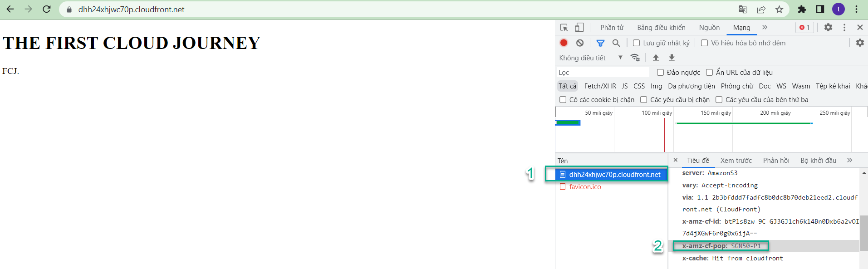
Task: Bookmark this page with star
Action: coord(779,10)
